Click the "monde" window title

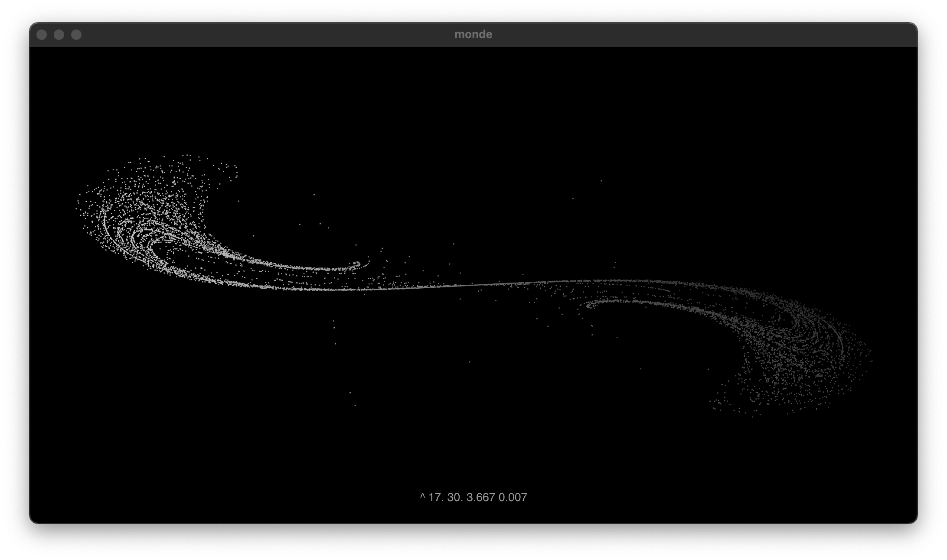pyautogui.click(x=473, y=35)
